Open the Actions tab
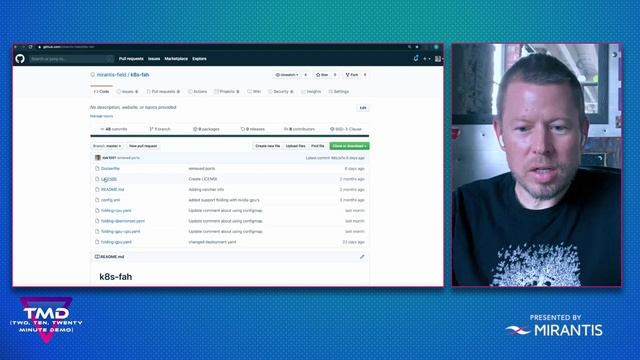 (198, 91)
